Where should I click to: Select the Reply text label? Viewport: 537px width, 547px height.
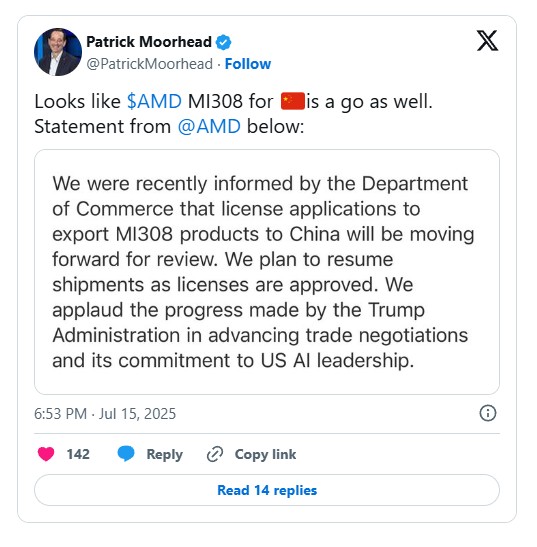165,455
